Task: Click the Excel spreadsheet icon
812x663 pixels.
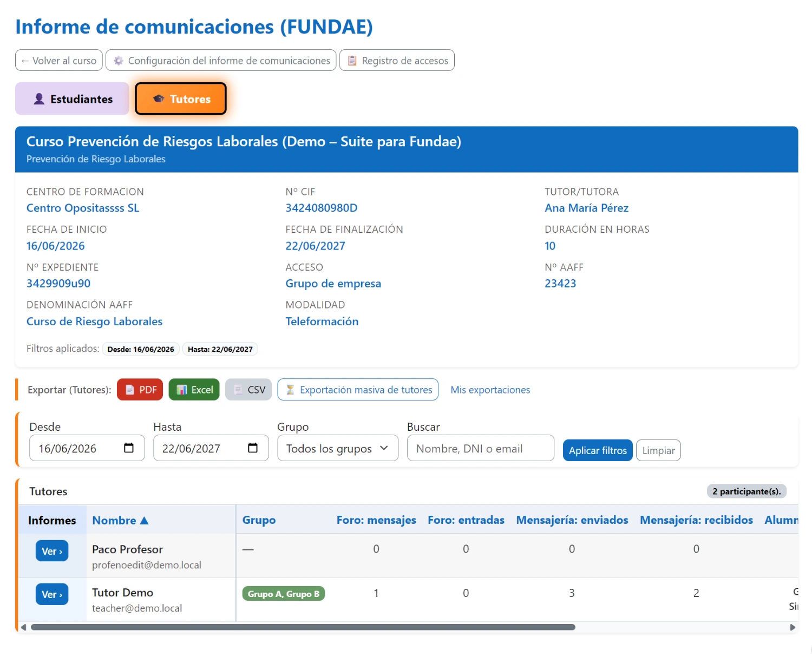Action: tap(182, 390)
